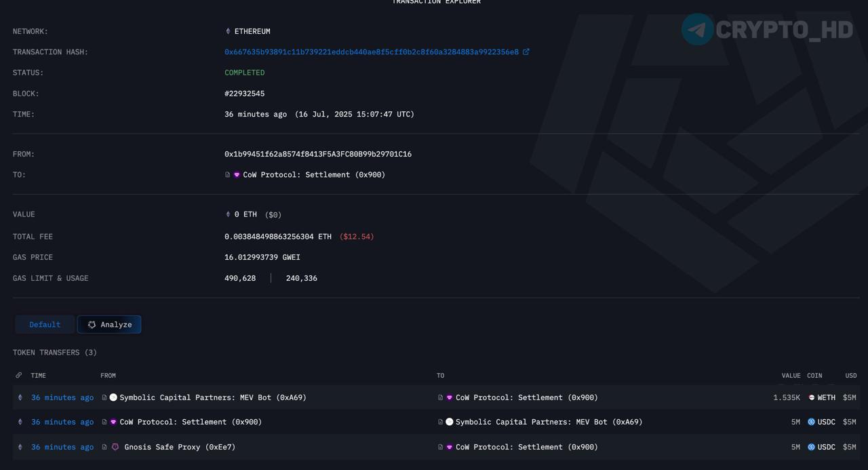Click the link chain icon in table header
This screenshot has width=868, height=470.
[x=19, y=375]
